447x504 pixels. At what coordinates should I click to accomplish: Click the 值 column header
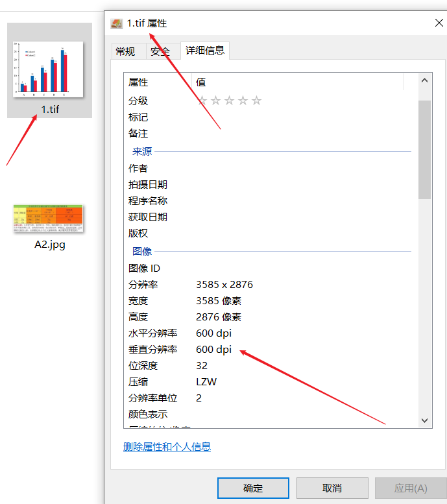(298, 82)
